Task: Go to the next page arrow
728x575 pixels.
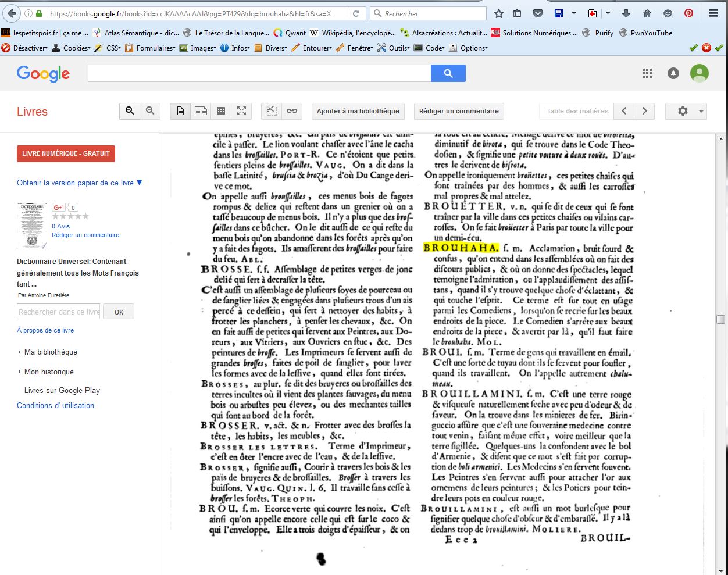Action: point(644,111)
